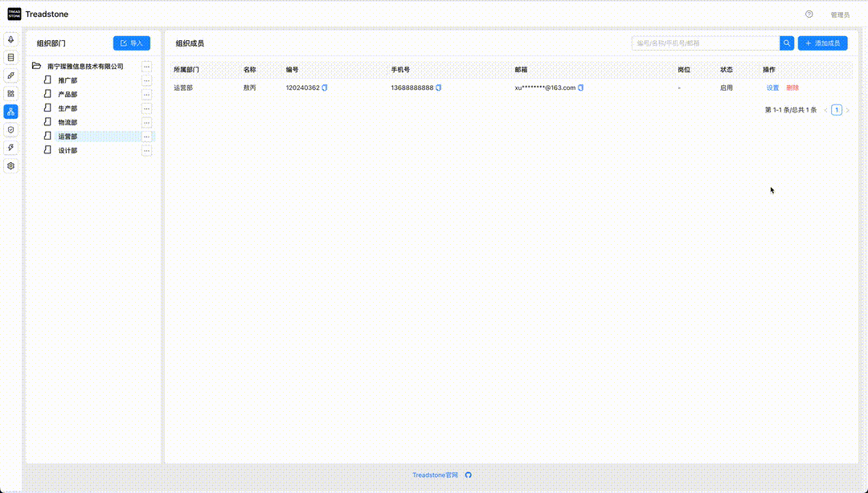The image size is (868, 493).
Task: Copy the phone number 13688888888
Action: 439,88
